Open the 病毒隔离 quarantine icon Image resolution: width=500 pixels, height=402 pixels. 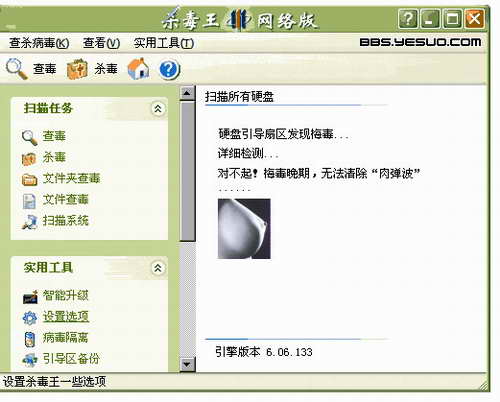pyautogui.click(x=30, y=339)
